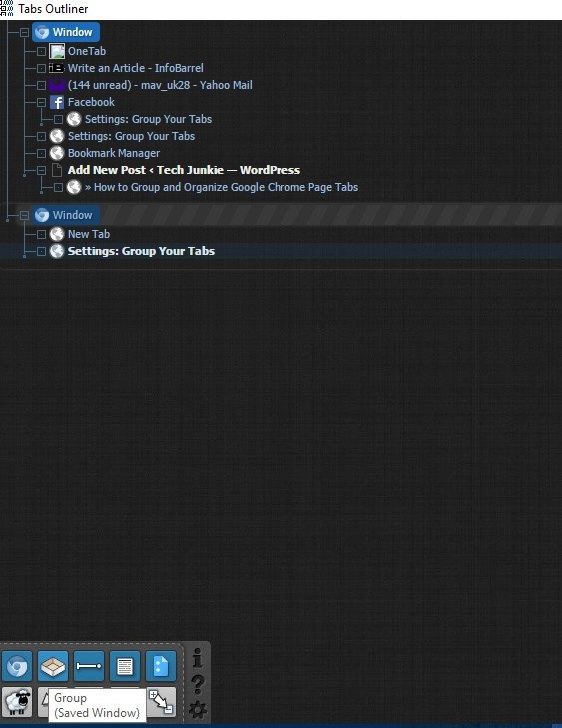Click the Tabs Outliner title text
This screenshot has width=562, height=728.
53,9
